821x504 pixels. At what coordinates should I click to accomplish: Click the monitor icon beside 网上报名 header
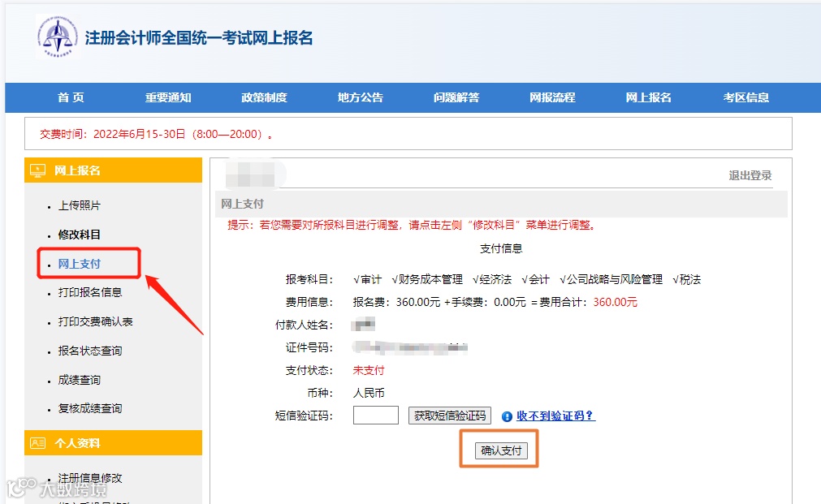coord(37,170)
